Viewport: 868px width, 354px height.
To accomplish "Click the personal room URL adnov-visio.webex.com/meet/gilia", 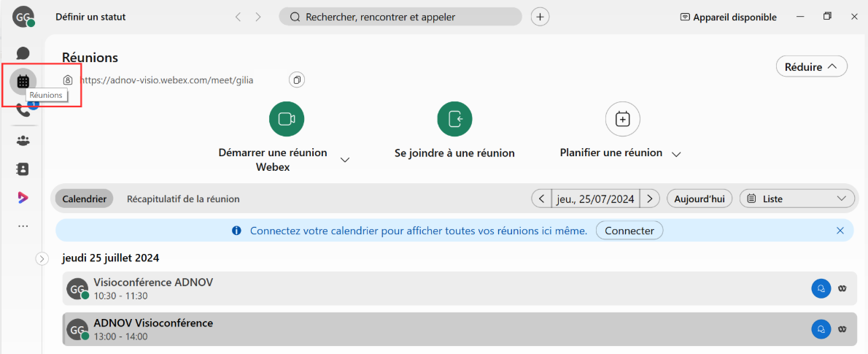I will (x=166, y=80).
